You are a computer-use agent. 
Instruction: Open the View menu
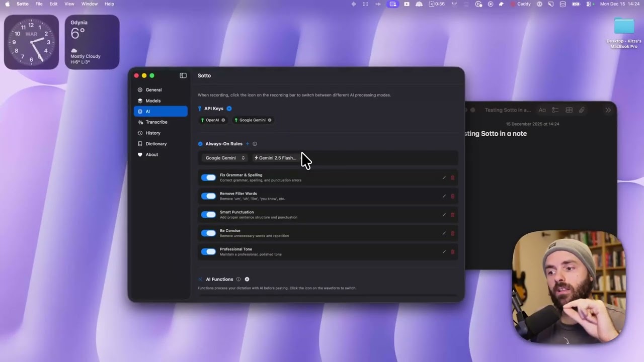coord(69,4)
